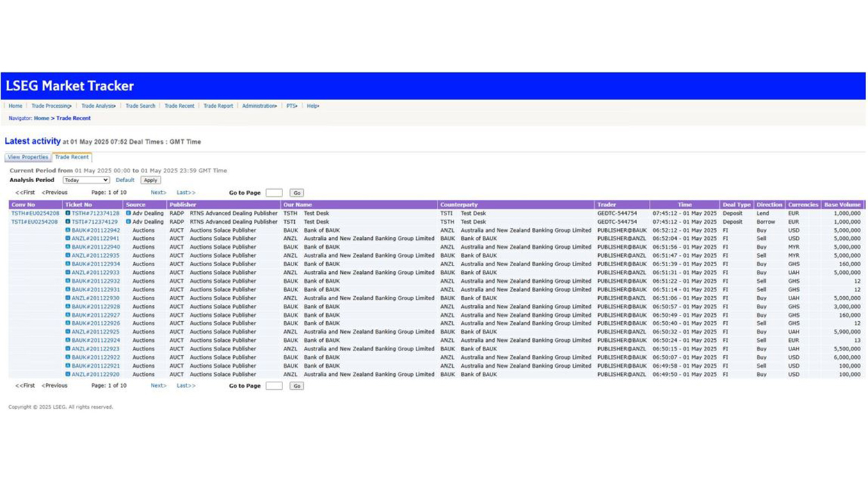Click the icon beside ticket ANZL#201122930
The image size is (868, 488).
coord(67,298)
